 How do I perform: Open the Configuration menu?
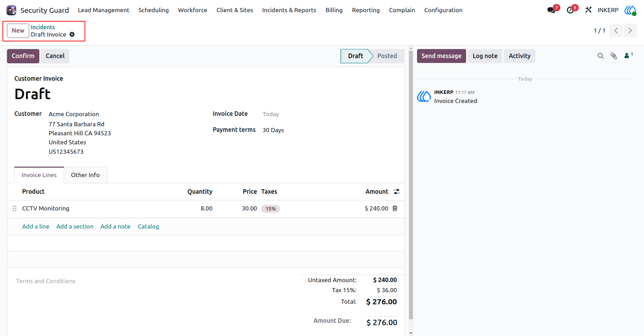443,10
